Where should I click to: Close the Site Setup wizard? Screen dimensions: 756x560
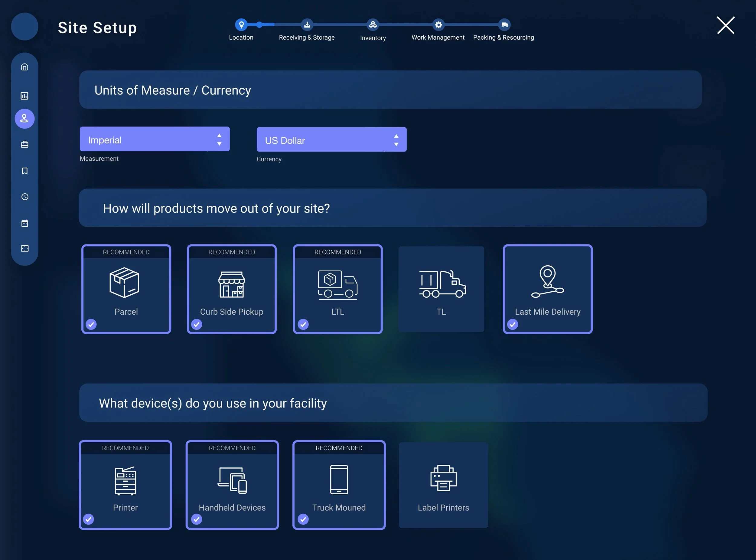[x=725, y=25]
